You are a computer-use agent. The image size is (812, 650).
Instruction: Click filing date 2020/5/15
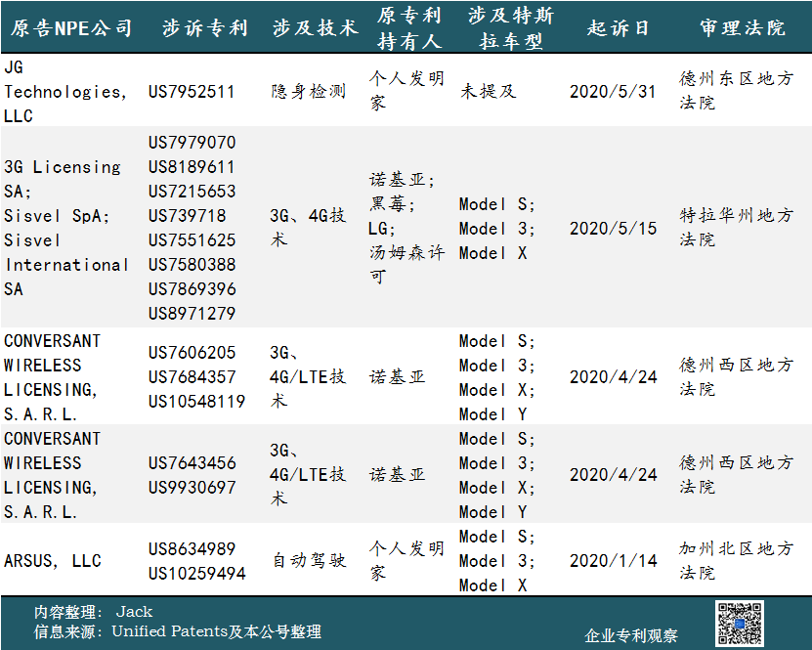[x=613, y=229]
